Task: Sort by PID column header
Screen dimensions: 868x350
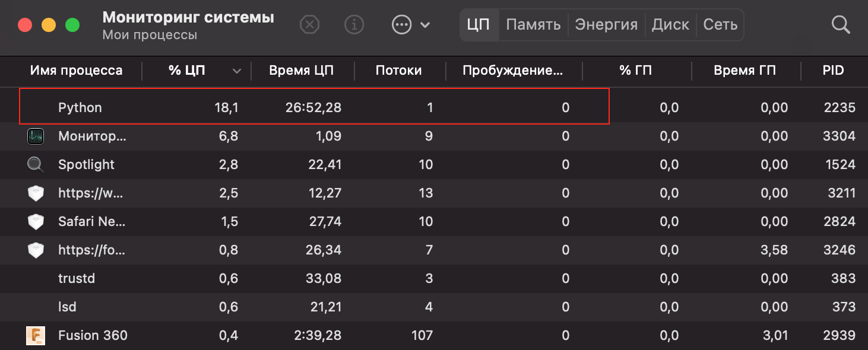Action: point(833,71)
